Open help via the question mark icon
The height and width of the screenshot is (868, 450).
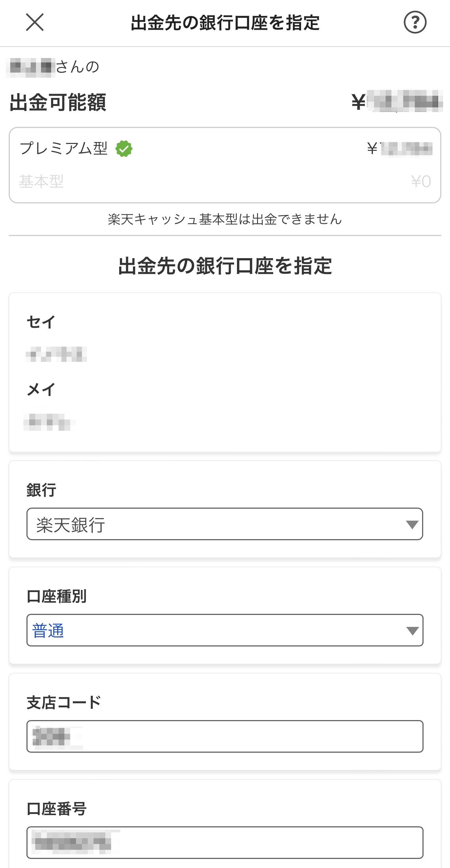415,22
